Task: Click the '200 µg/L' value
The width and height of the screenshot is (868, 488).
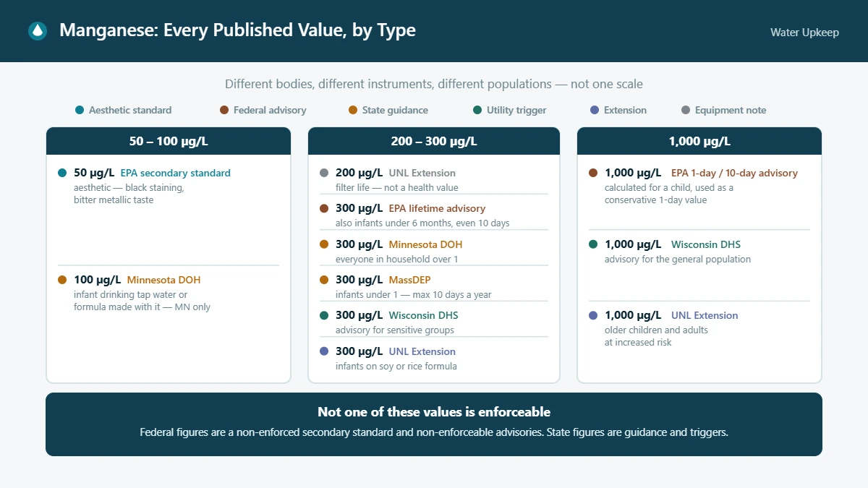Action: (359, 174)
